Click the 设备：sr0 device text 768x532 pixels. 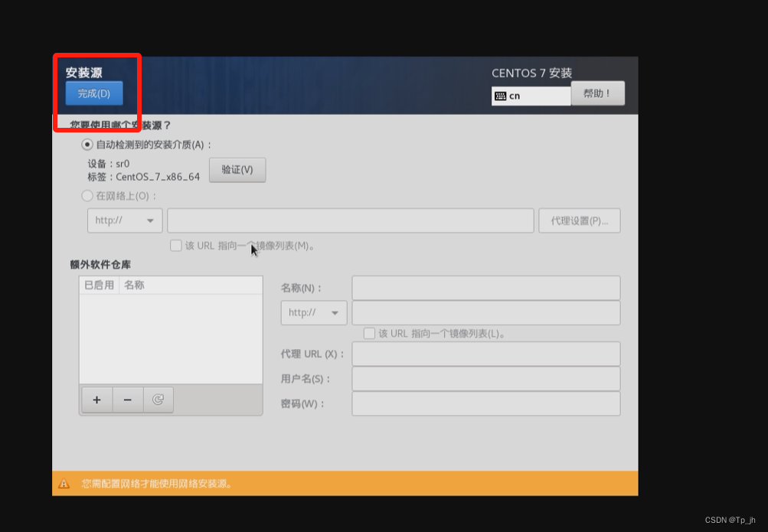tap(109, 164)
